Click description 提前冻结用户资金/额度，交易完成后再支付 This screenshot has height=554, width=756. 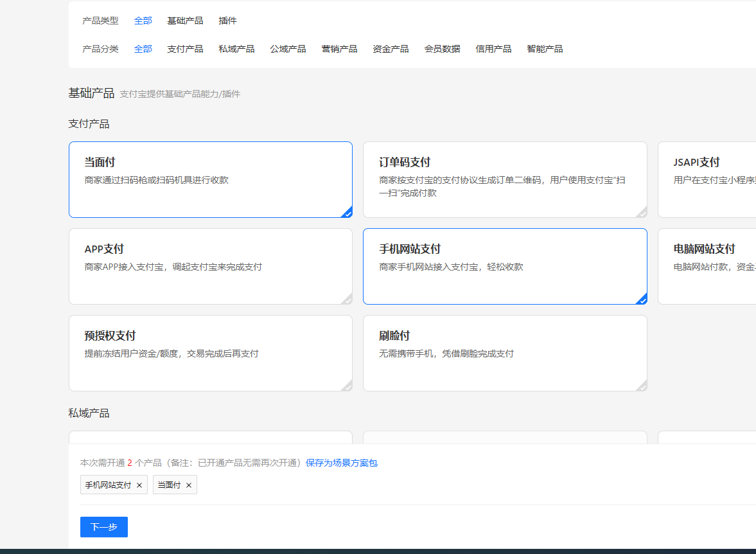[x=171, y=353]
